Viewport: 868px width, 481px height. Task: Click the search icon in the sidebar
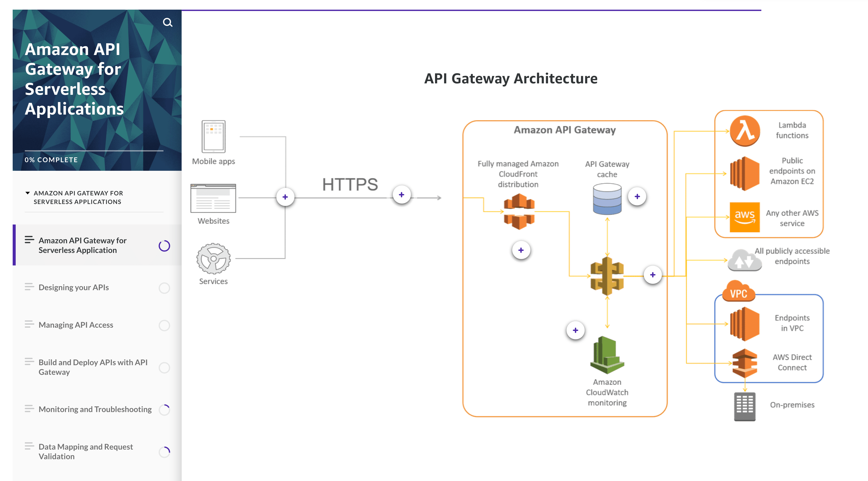coord(168,22)
